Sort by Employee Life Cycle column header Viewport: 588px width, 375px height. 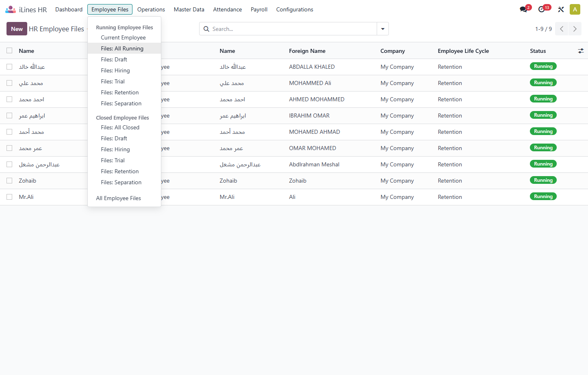[463, 51]
